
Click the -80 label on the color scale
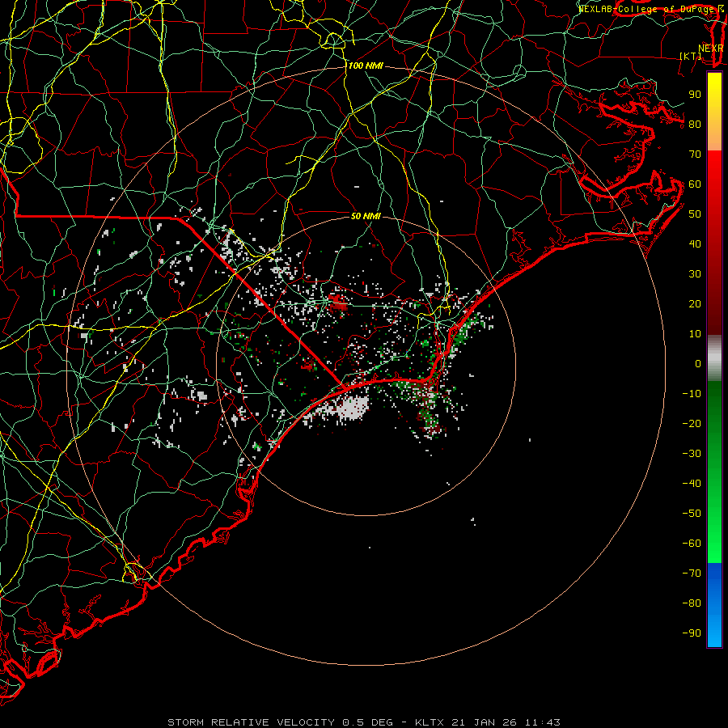tap(692, 603)
